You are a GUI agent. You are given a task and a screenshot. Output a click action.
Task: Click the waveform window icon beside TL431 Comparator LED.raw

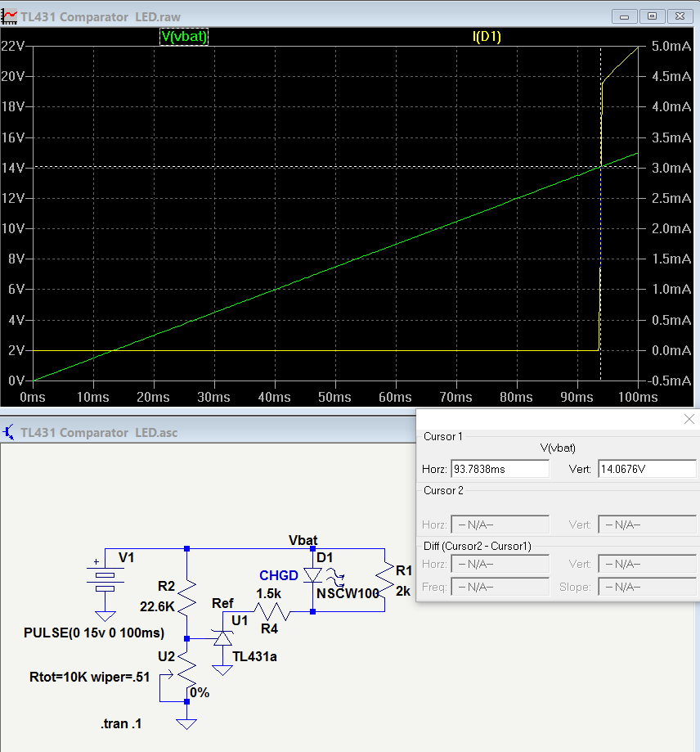tap(9, 17)
